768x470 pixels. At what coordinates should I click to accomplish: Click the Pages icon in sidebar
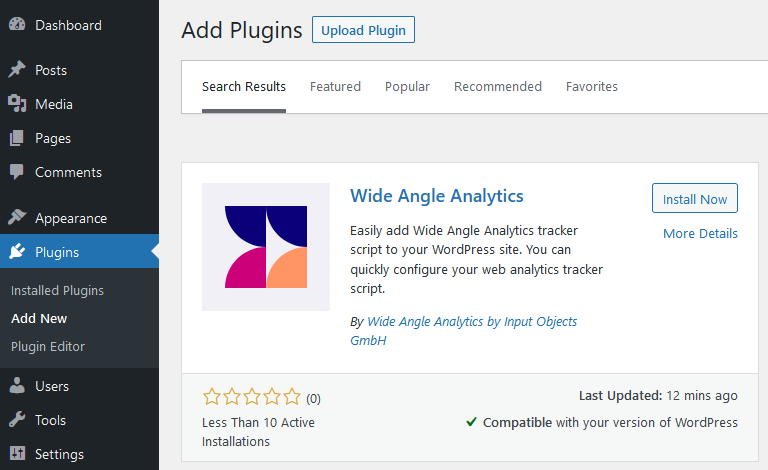[17, 138]
